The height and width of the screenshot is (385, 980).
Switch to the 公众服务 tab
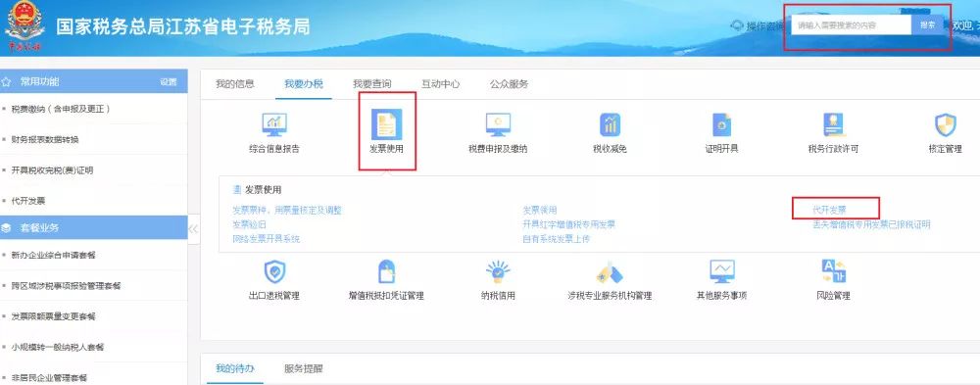510,83
